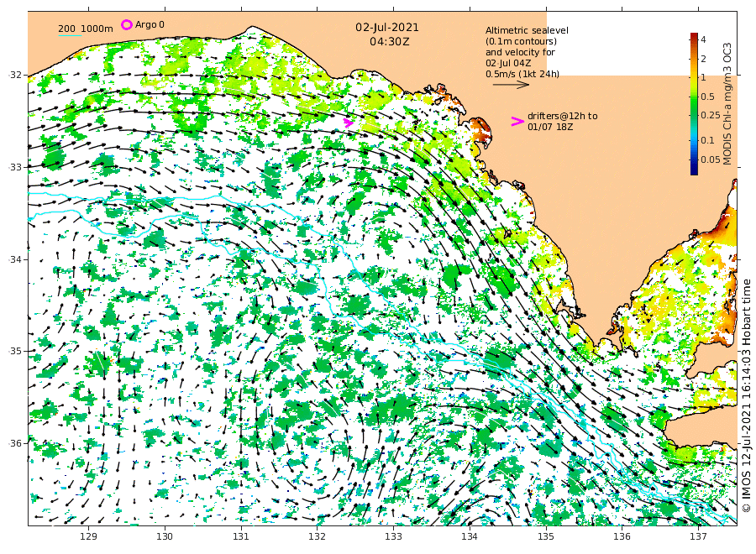Screen dimensions: 756x554
Task: Click the longitude axis label '137'
Action: [x=698, y=536]
